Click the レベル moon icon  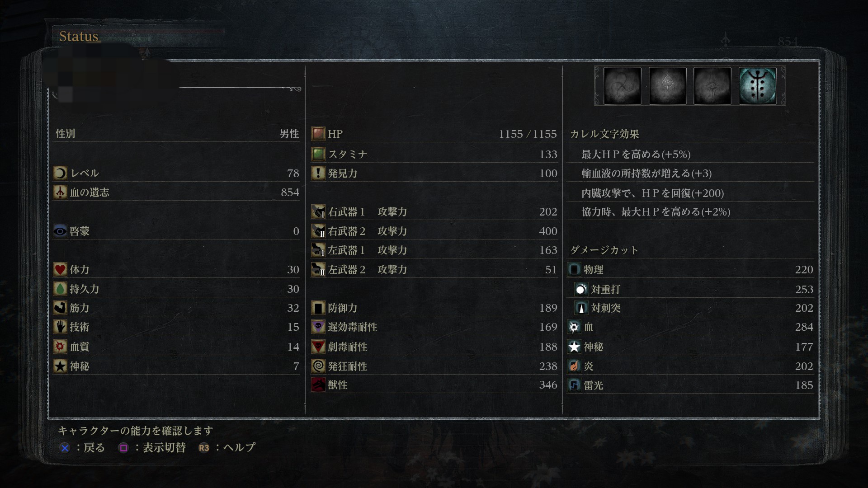pos(60,173)
